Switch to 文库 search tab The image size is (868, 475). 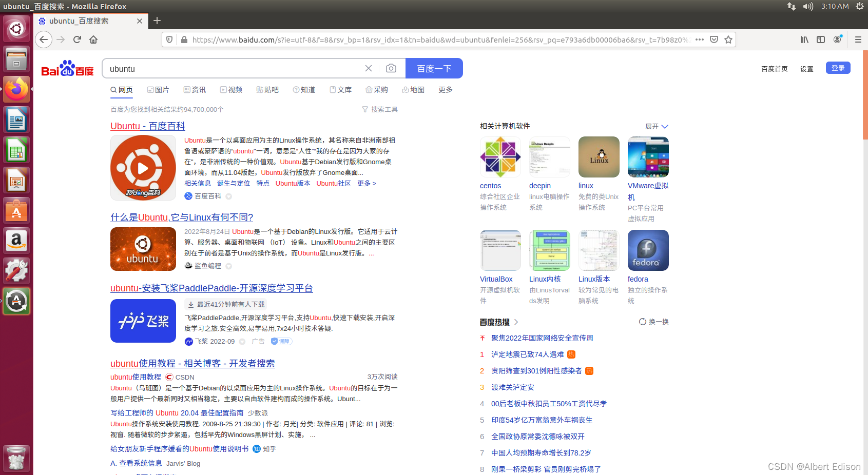[340, 90]
